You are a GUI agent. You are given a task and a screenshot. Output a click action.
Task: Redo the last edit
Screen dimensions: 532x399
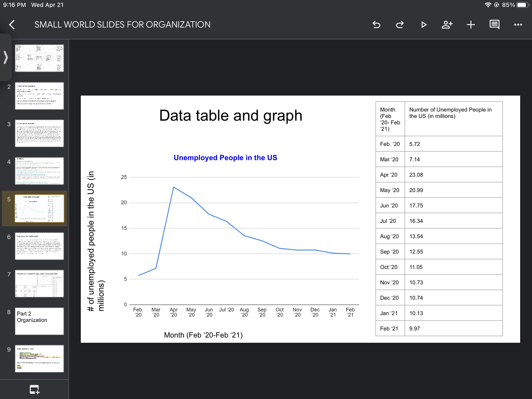coord(400,25)
